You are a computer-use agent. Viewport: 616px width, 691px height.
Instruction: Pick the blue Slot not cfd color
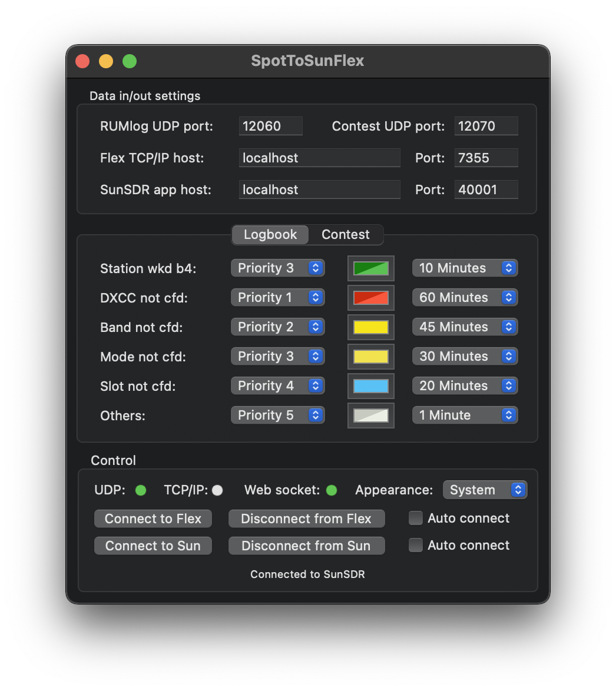(x=371, y=386)
